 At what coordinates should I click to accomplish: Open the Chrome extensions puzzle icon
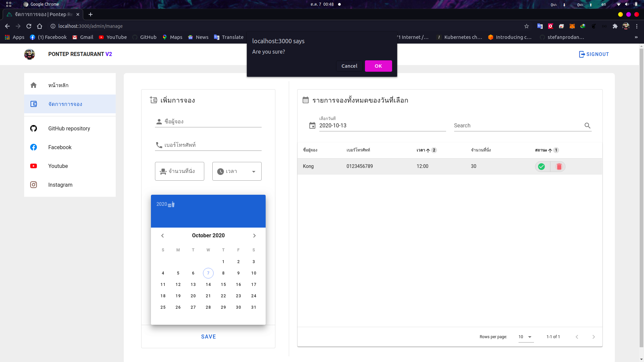[615, 26]
